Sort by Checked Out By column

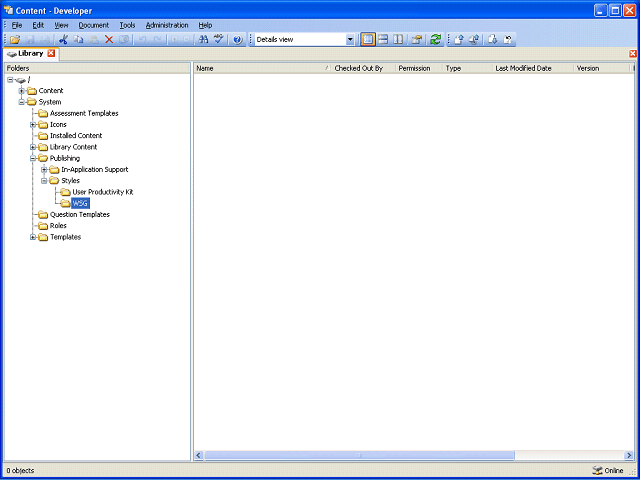[x=364, y=68]
